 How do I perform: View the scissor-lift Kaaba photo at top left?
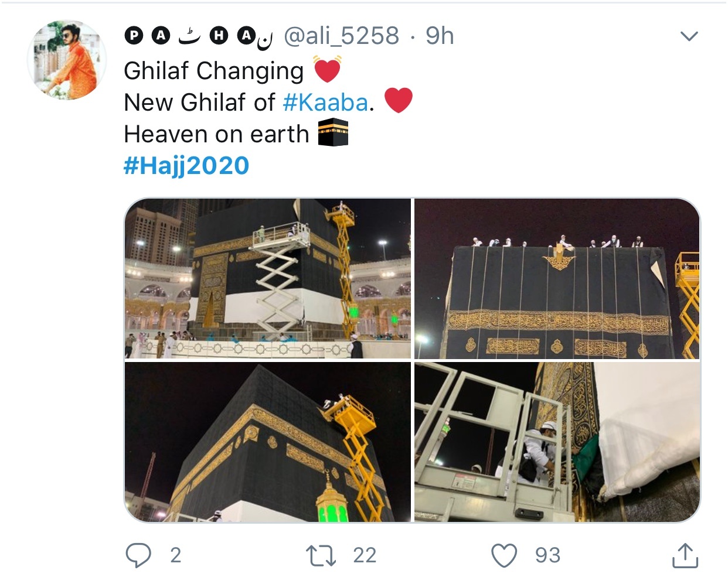268,279
